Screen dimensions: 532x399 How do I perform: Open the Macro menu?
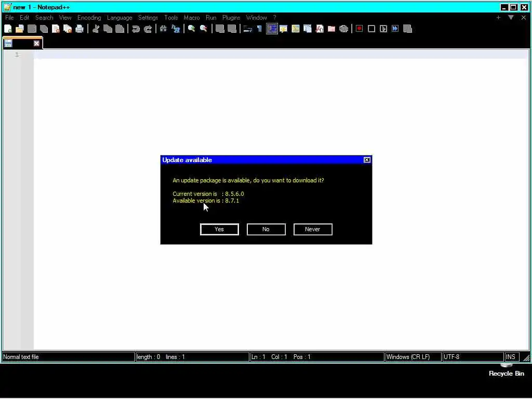click(192, 18)
